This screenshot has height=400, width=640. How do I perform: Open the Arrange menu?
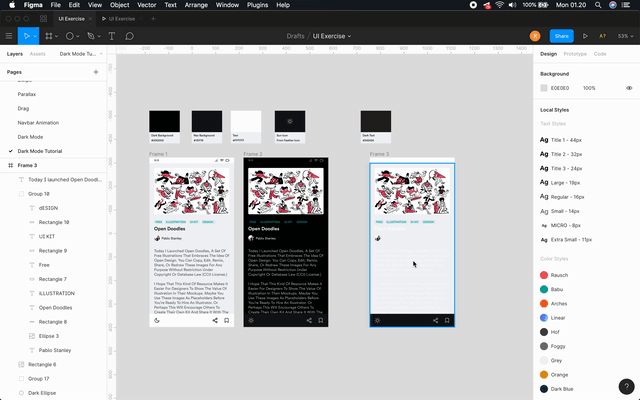pyautogui.click(x=196, y=5)
